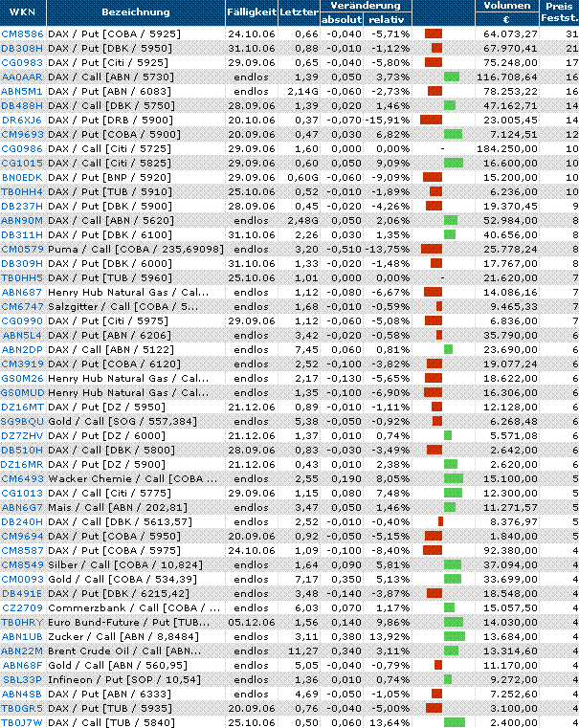Select maturity date '05.12.06'
Screen dimensions: 579x728
pyautogui.click(x=251, y=622)
